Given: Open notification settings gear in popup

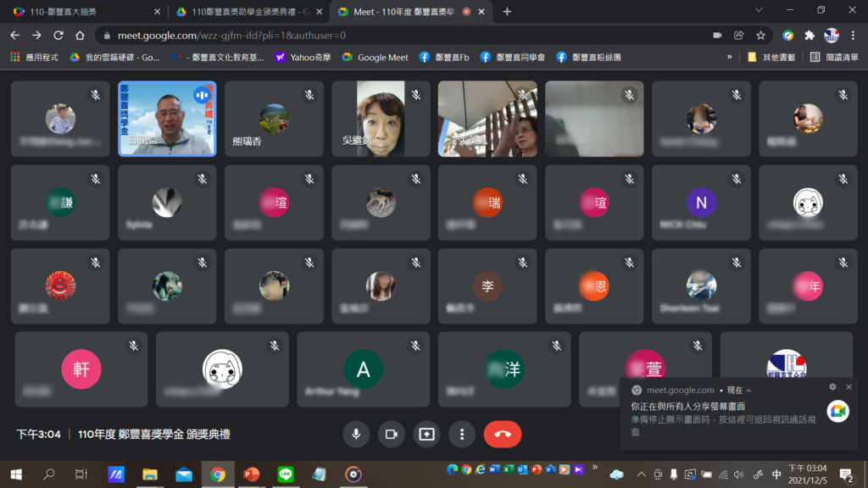Looking at the screenshot, I should (x=832, y=387).
